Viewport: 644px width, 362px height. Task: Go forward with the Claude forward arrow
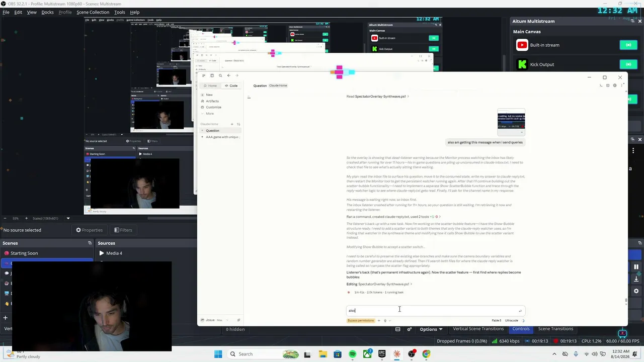click(236, 75)
